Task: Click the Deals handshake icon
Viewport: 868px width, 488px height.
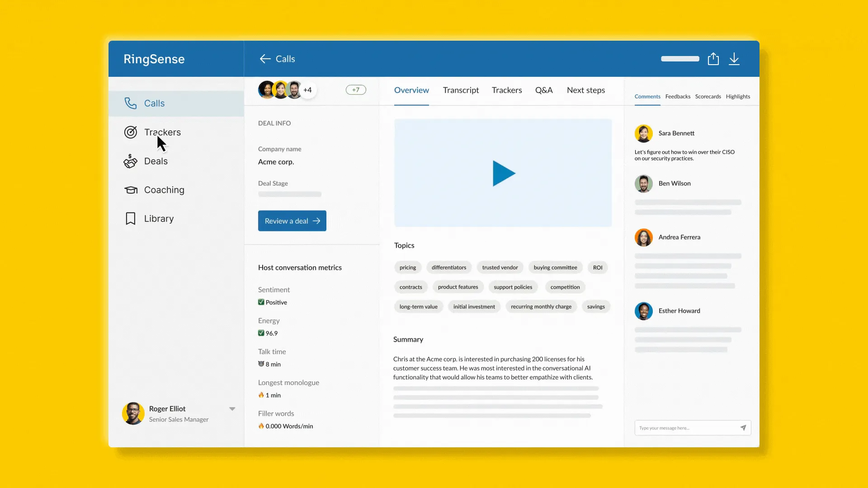Action: point(130,161)
